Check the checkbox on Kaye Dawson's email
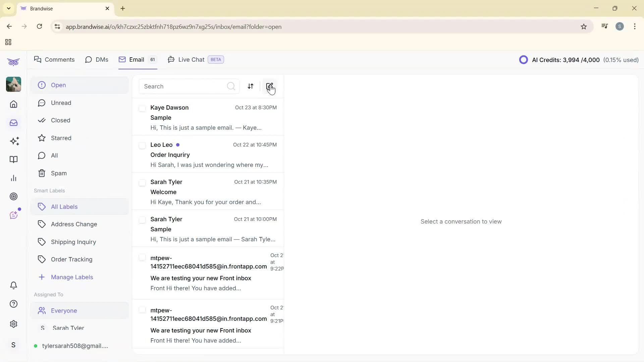This screenshot has width=644, height=362. (142, 108)
